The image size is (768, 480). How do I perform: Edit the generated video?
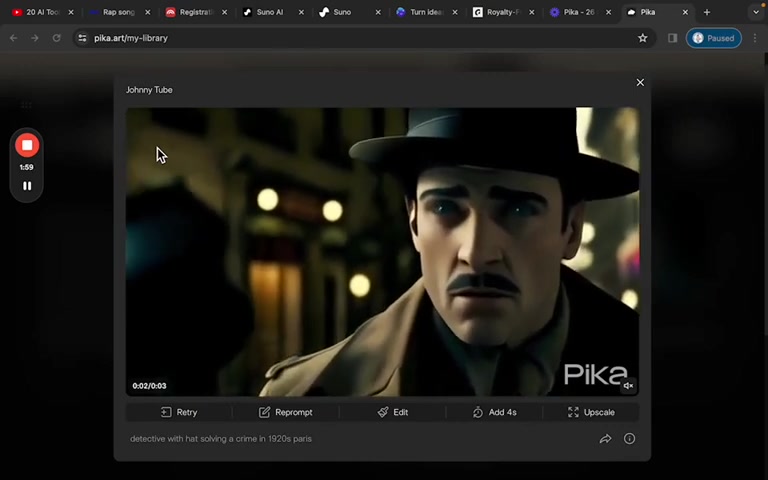pos(392,412)
